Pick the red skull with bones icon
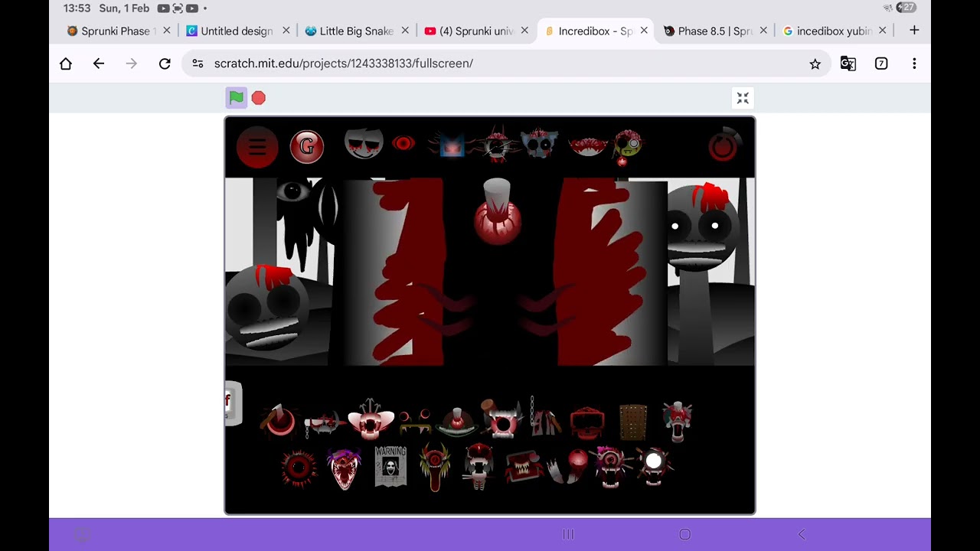This screenshot has height=551, width=980. 479,466
